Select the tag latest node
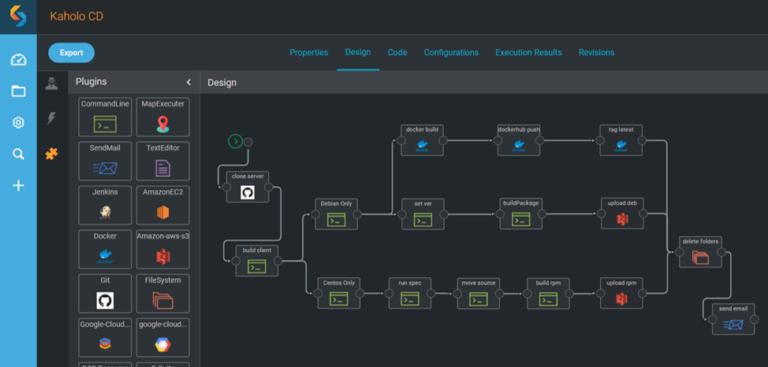This screenshot has width=768, height=367. click(x=621, y=140)
